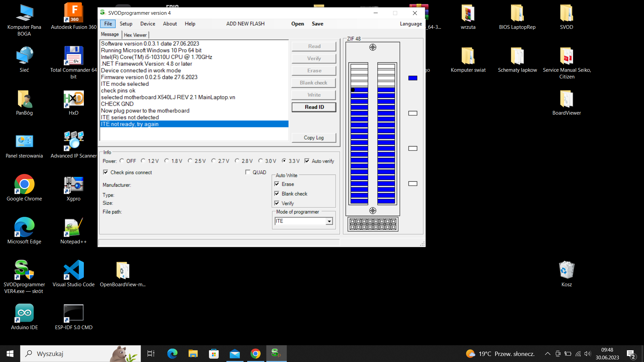The height and width of the screenshot is (362, 644).
Task: Open the BoardViewer folder icon
Action: point(567,100)
